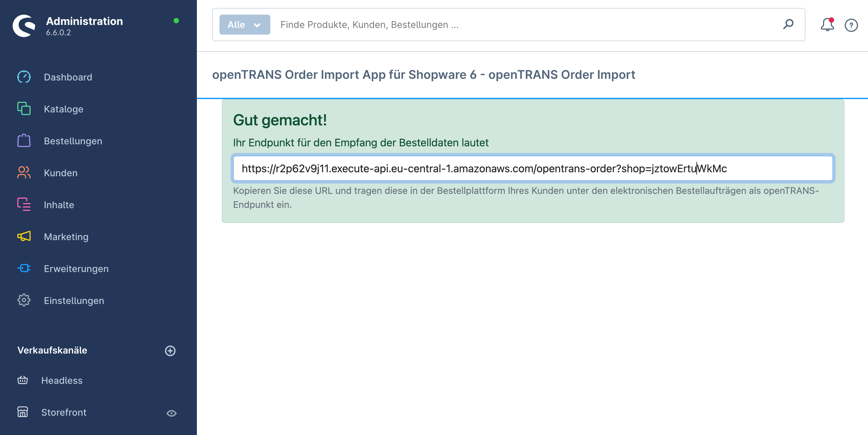Open help via the question mark icon
868x435 pixels.
(851, 25)
